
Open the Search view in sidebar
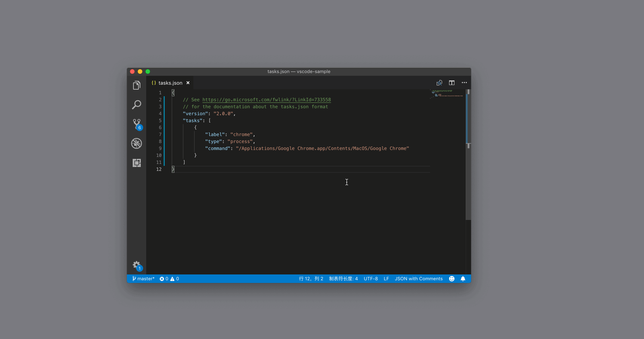coord(137,105)
